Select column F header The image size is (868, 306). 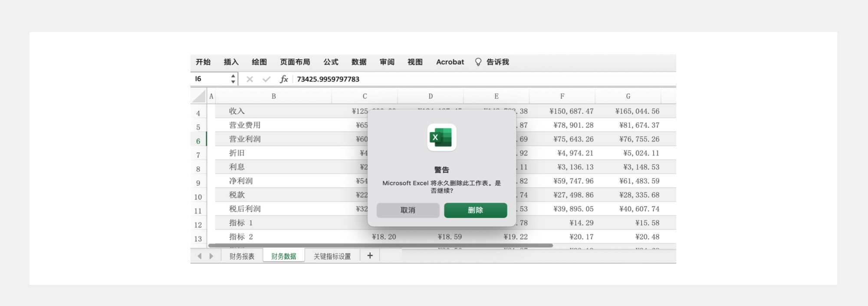pos(562,96)
